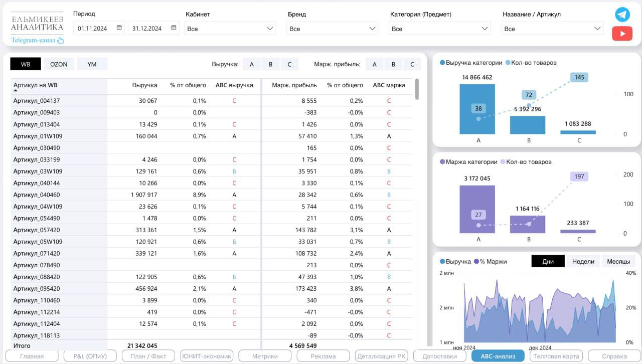Filter Выручка by class A
This screenshot has width=642, height=364.
pos(252,64)
